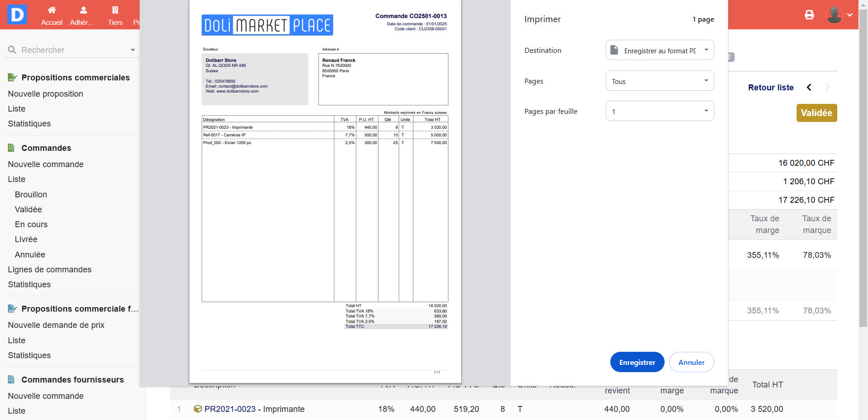The image size is (868, 420).
Task: Click the Dolibarr logo icon
Action: coord(17,14)
